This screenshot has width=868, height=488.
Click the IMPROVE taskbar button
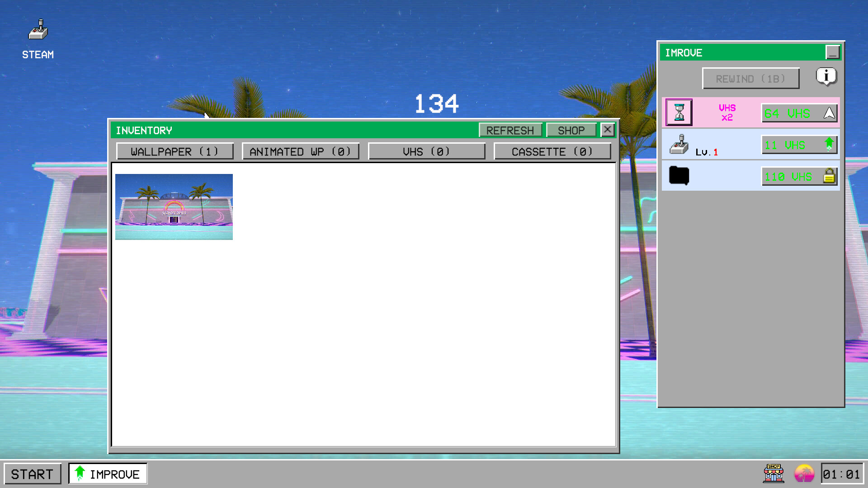point(108,474)
